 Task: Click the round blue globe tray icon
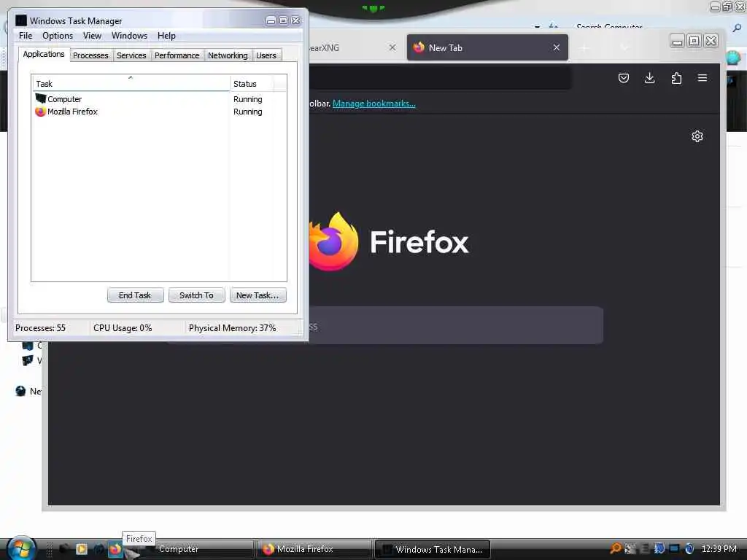click(689, 548)
